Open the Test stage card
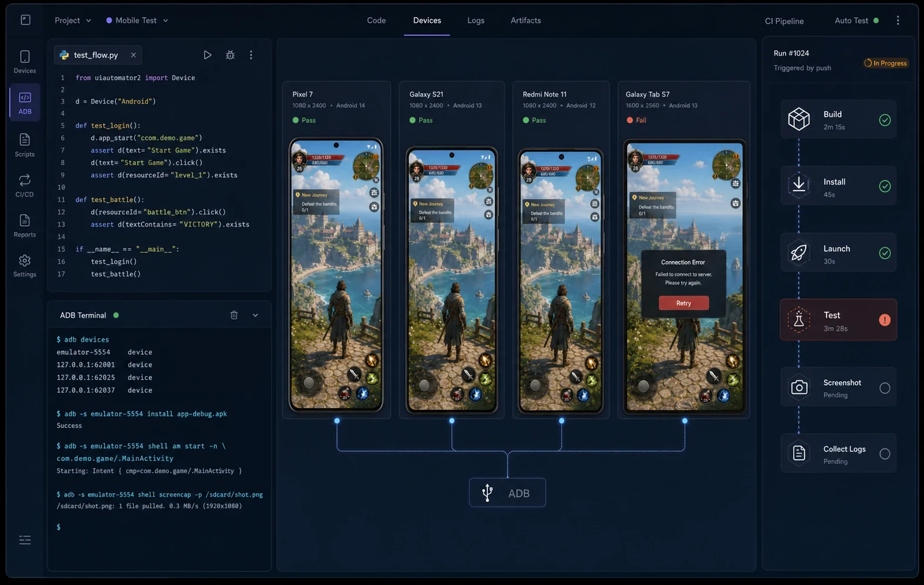924x585 pixels. (x=838, y=320)
